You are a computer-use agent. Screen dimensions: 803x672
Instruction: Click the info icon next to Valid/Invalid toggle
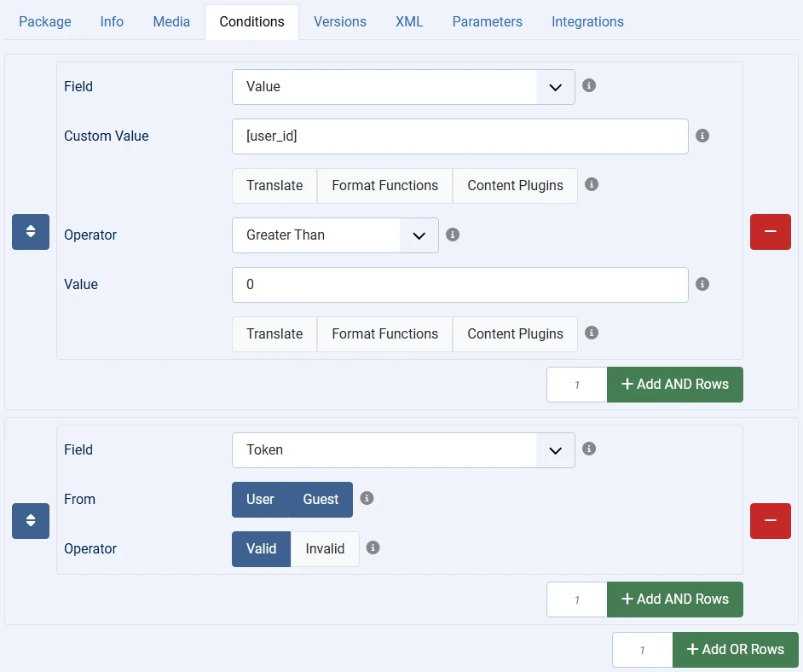point(373,548)
